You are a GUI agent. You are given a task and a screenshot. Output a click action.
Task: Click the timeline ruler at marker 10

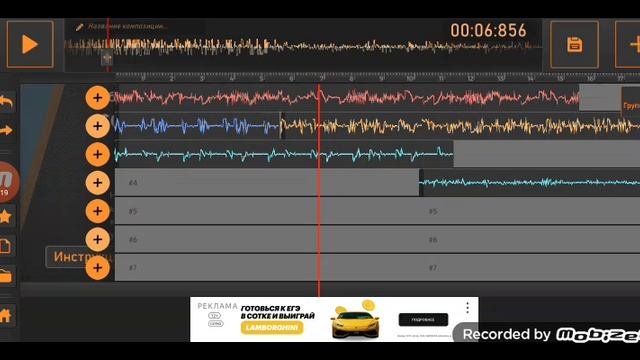click(410, 78)
